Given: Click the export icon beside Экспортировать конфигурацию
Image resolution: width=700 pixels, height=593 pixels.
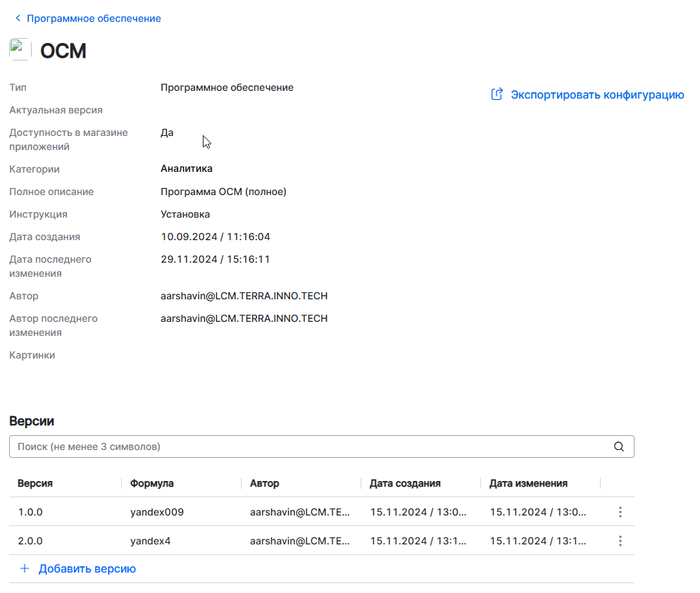Looking at the screenshot, I should click(x=497, y=94).
